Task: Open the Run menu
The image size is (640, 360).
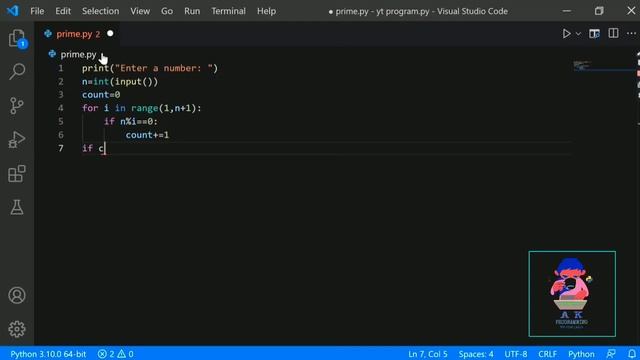Action: click(x=192, y=11)
